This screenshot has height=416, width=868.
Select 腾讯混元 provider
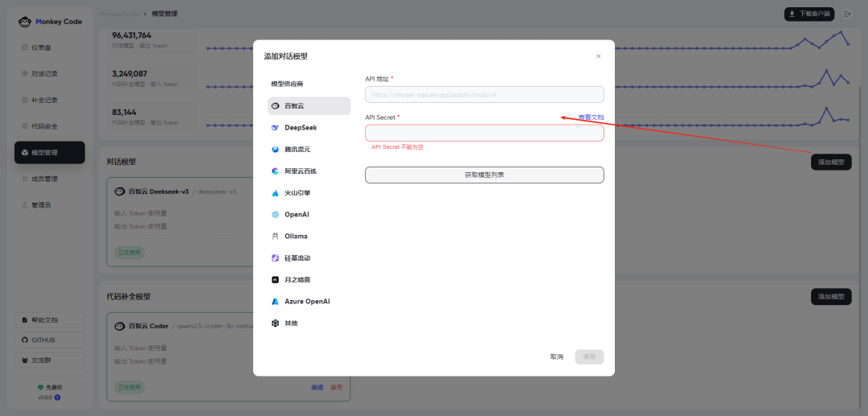pyautogui.click(x=309, y=150)
